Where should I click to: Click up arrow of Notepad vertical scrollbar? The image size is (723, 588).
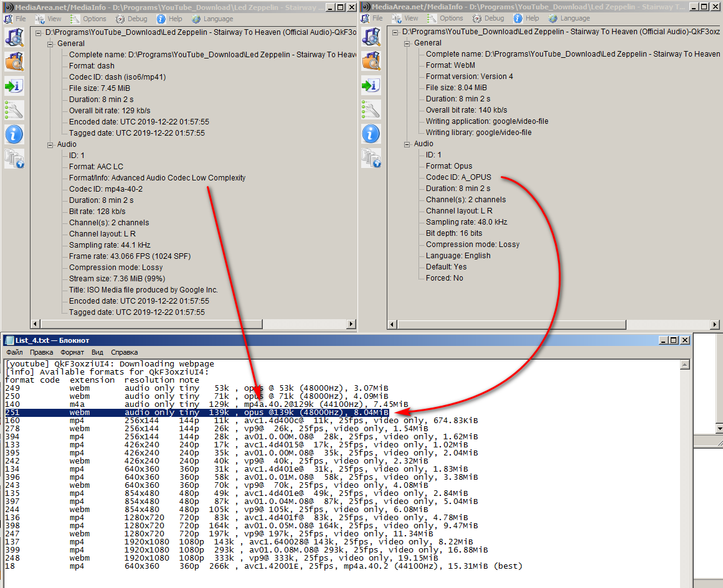[x=685, y=365]
